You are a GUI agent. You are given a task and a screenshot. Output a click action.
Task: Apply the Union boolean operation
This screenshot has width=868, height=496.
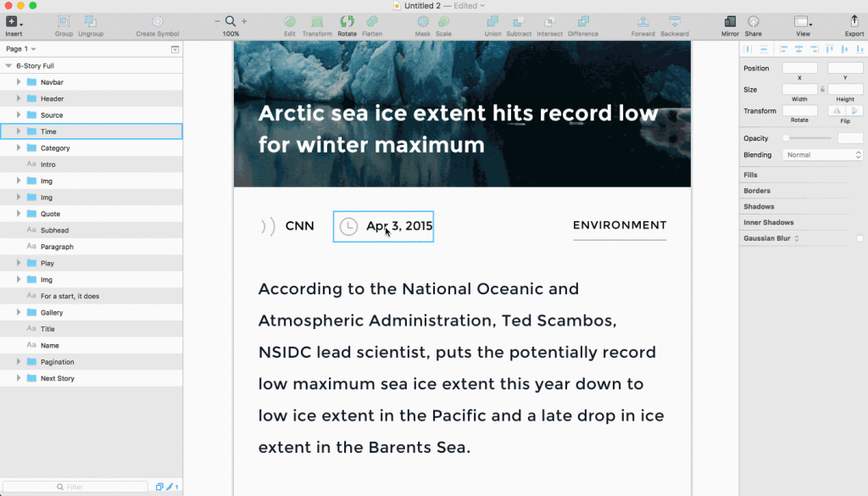492,21
